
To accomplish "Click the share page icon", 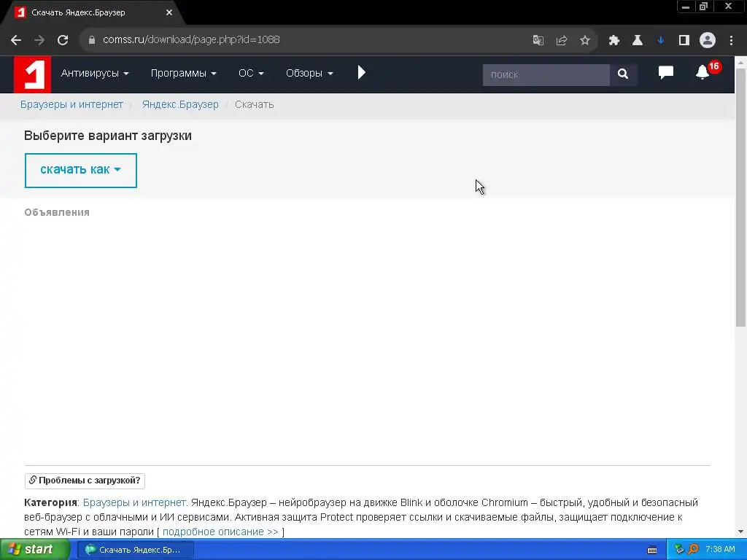I will coord(562,40).
